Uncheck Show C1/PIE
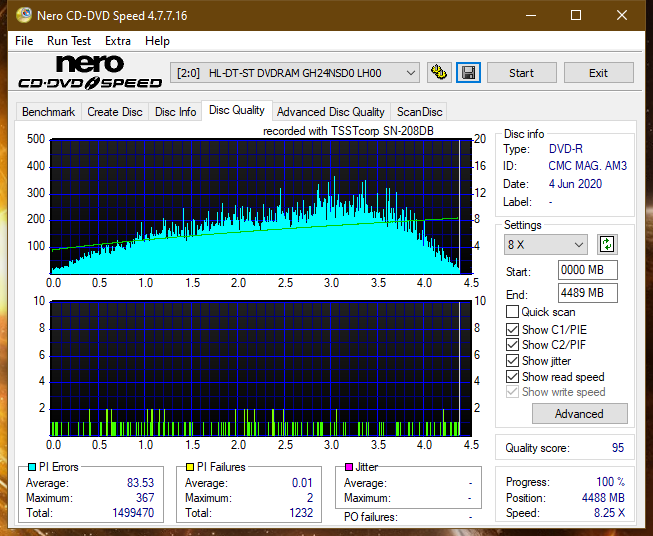653x536 pixels. pyautogui.click(x=512, y=329)
